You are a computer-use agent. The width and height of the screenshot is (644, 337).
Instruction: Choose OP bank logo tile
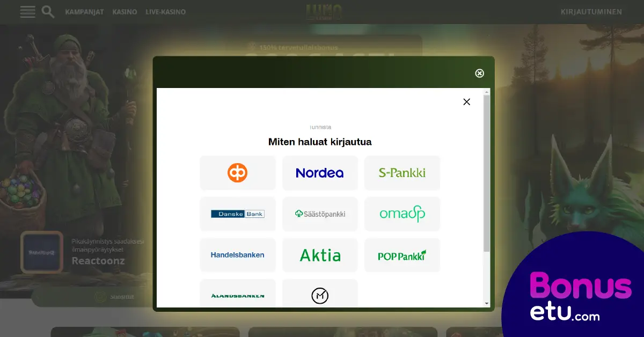[238, 173]
